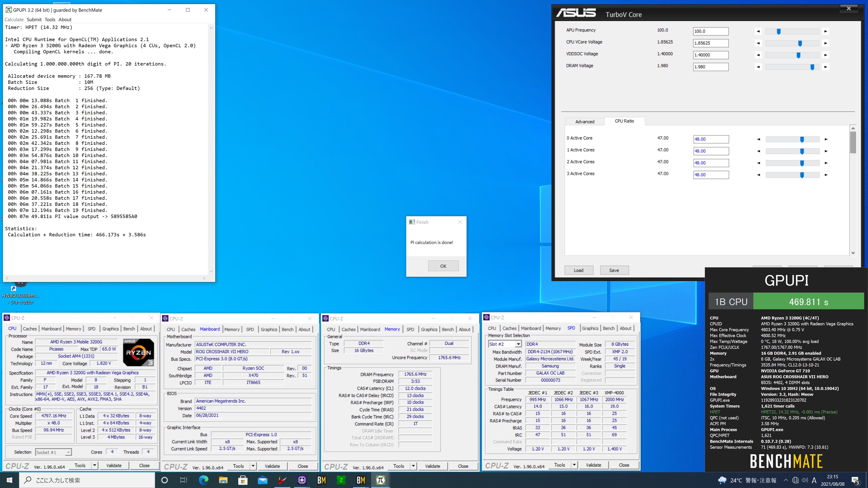Increase APU Frequency with right arrow
The width and height of the screenshot is (868, 488).
tap(826, 31)
